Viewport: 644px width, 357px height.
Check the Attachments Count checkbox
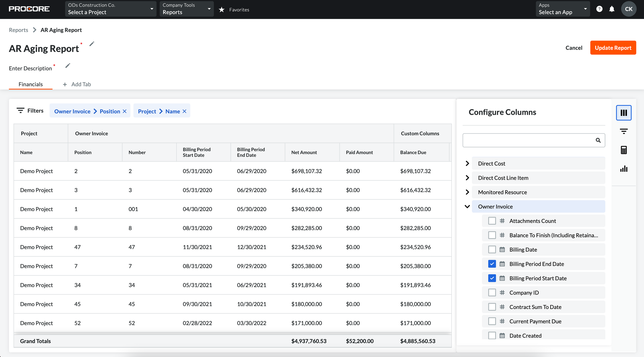click(x=492, y=221)
